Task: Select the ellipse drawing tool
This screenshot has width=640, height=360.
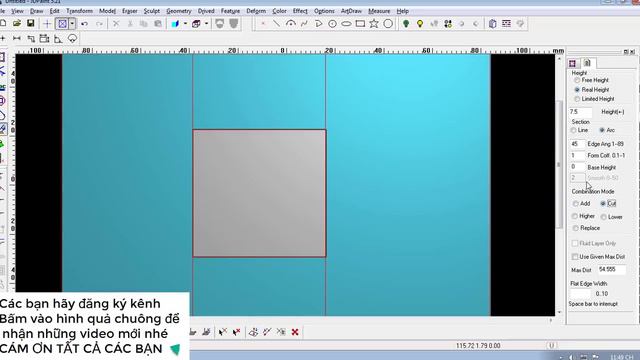Action: pyautogui.click(x=346, y=24)
